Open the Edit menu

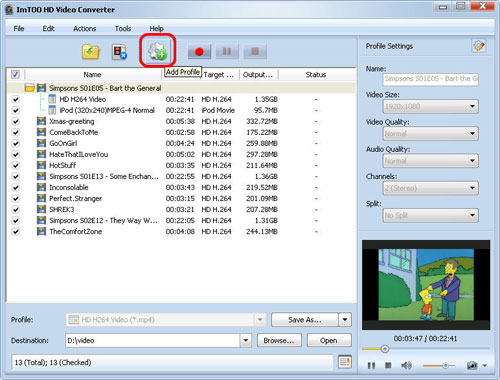pyautogui.click(x=48, y=28)
